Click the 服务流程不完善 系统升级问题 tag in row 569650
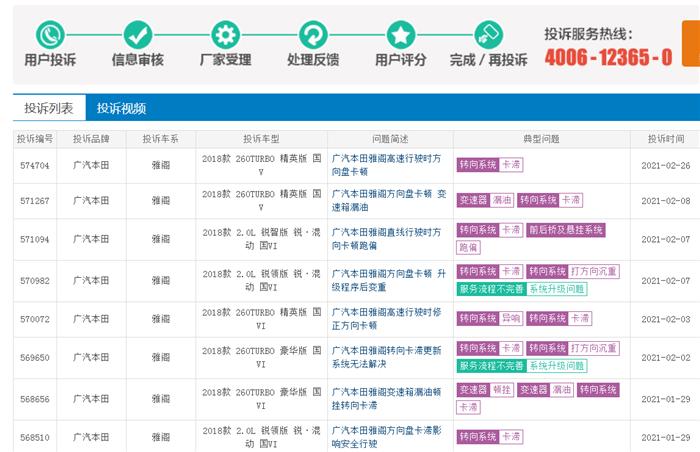This screenshot has width=700, height=452. [522, 366]
